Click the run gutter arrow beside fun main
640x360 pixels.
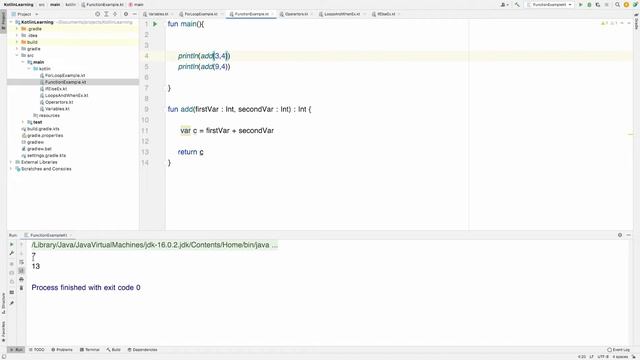click(155, 24)
